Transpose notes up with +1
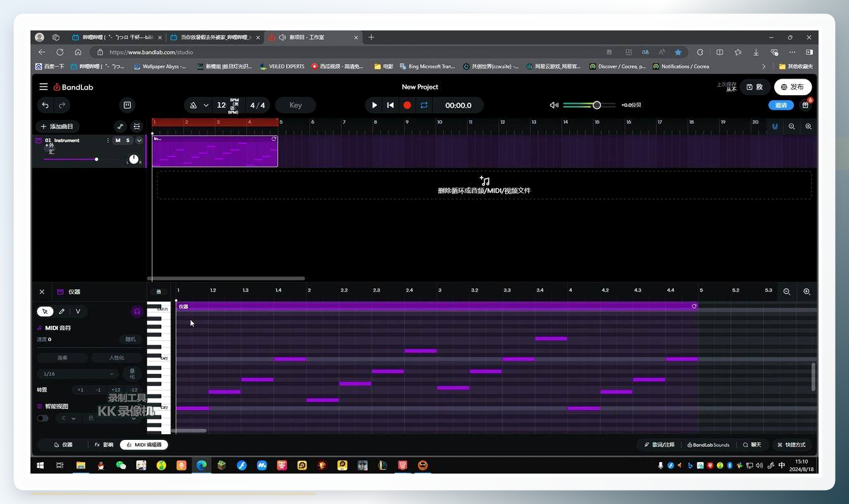 pyautogui.click(x=80, y=390)
